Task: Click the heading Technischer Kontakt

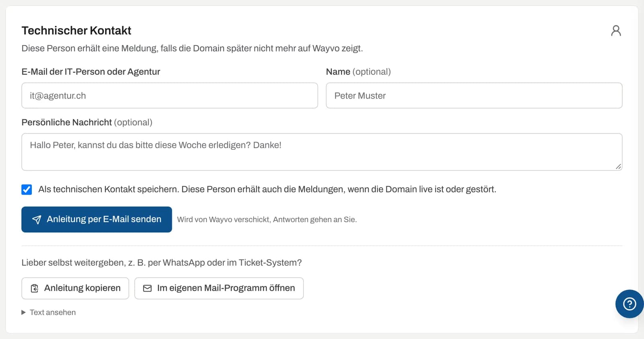Action: [x=76, y=31]
